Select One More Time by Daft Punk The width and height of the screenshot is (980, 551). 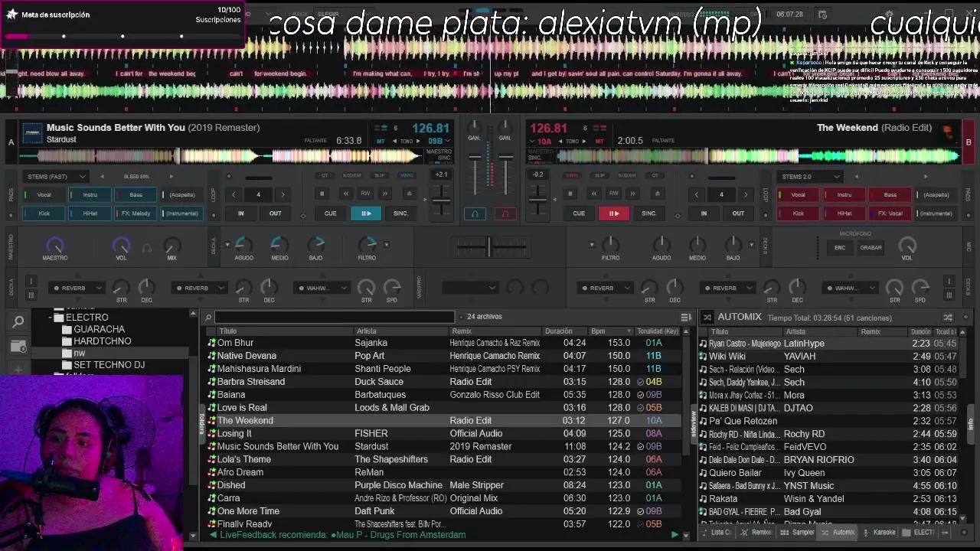click(x=444, y=511)
